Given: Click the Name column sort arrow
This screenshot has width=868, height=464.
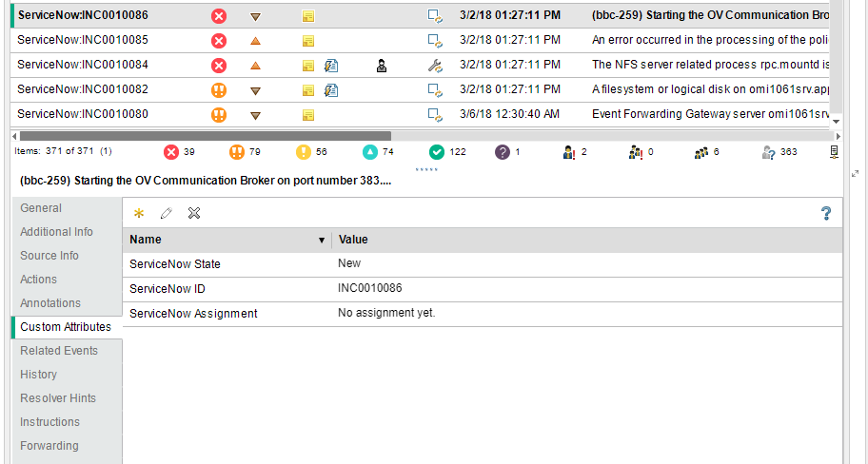Looking at the screenshot, I should 322,241.
